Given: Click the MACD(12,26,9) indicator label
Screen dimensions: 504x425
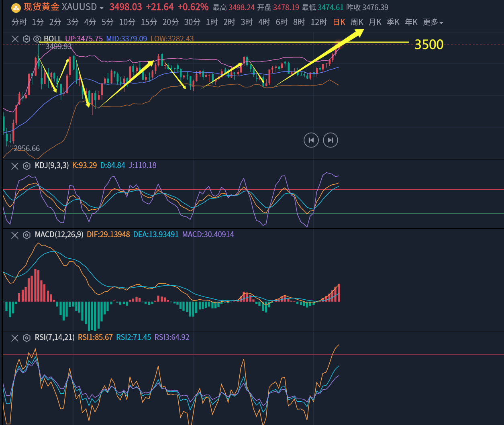Looking at the screenshot, I should pyautogui.click(x=59, y=234).
